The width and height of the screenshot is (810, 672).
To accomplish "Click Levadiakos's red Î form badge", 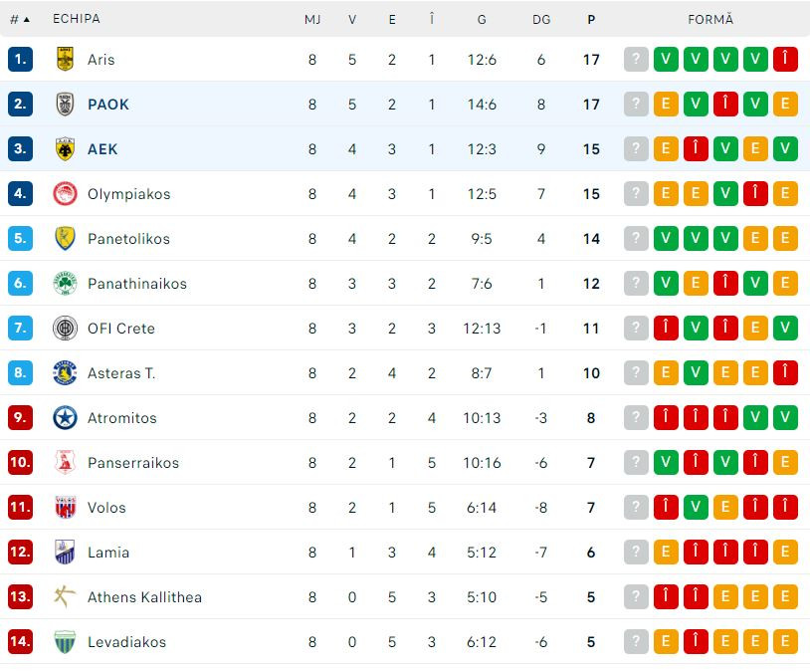I will click(696, 642).
